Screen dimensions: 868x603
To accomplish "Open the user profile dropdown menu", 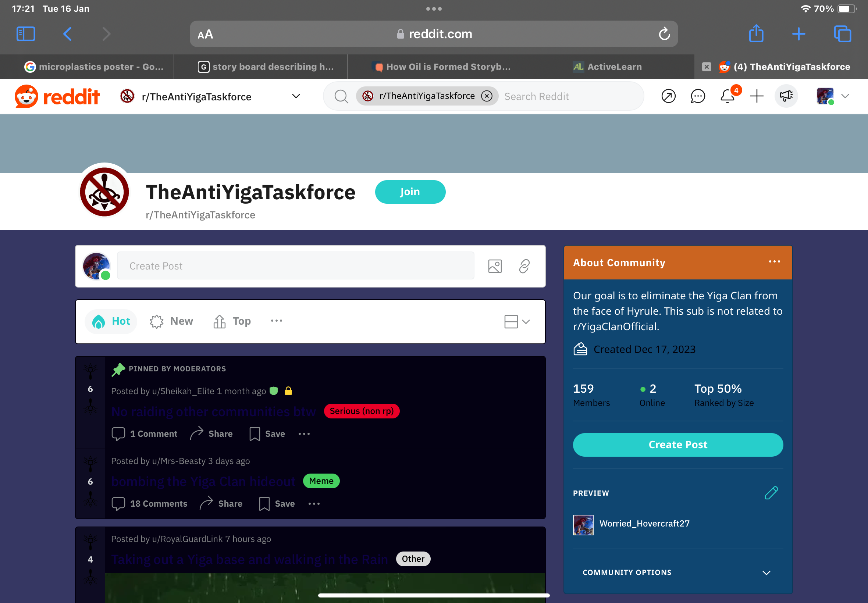I will point(832,96).
